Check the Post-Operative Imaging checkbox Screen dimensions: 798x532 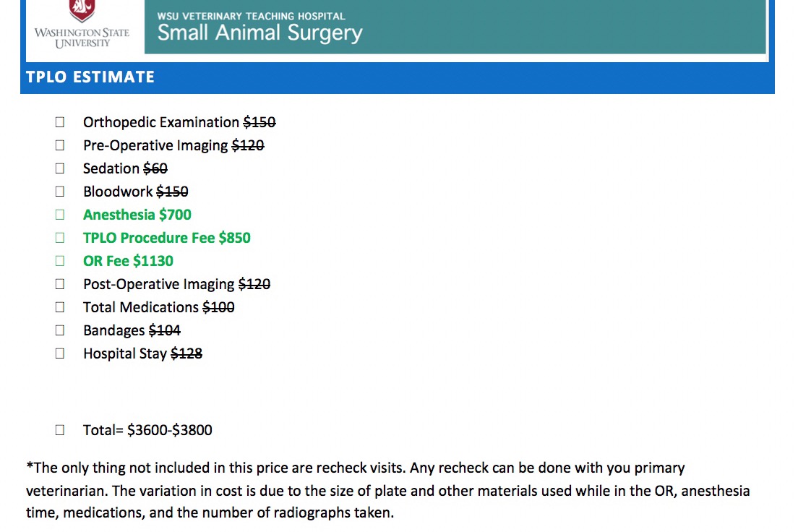coord(59,284)
